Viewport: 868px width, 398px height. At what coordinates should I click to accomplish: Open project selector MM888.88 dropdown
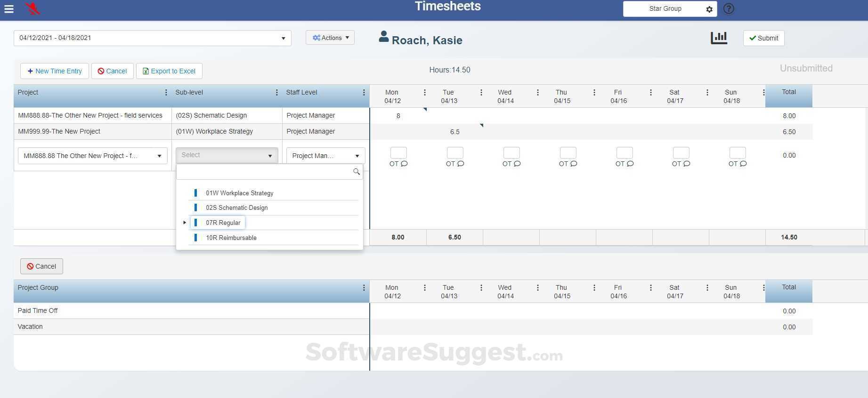93,156
